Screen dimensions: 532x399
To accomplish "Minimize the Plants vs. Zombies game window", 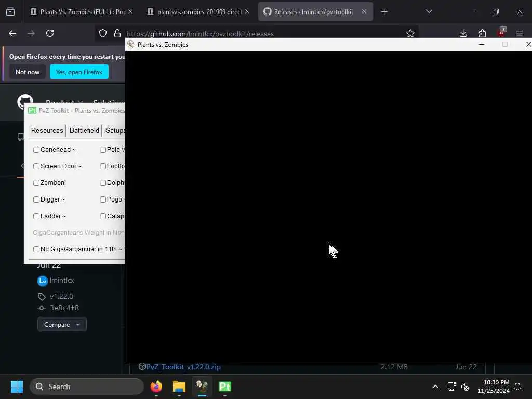I will pyautogui.click(x=481, y=45).
